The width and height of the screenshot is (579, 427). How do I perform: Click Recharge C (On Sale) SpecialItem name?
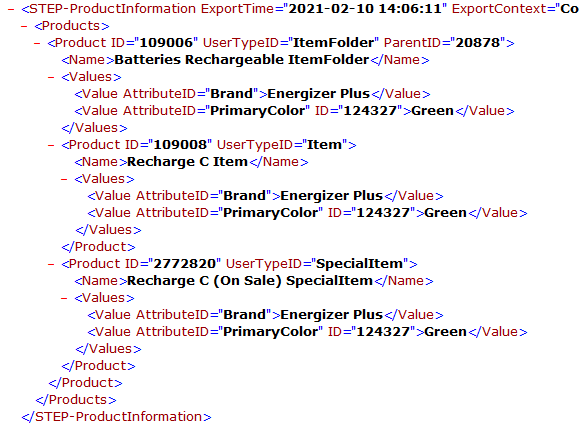pos(250,281)
